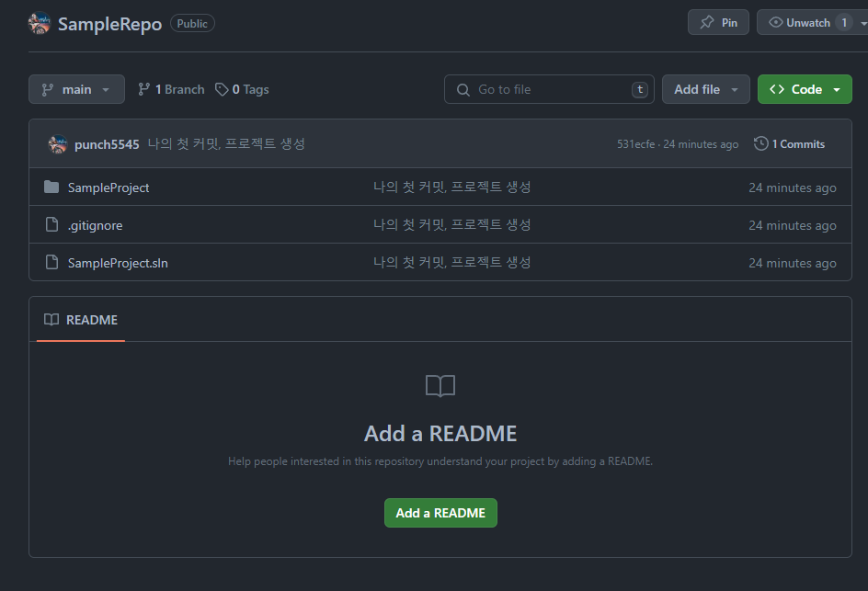Open commit message in SampleProject.sln row
The image size is (868, 591).
point(452,262)
